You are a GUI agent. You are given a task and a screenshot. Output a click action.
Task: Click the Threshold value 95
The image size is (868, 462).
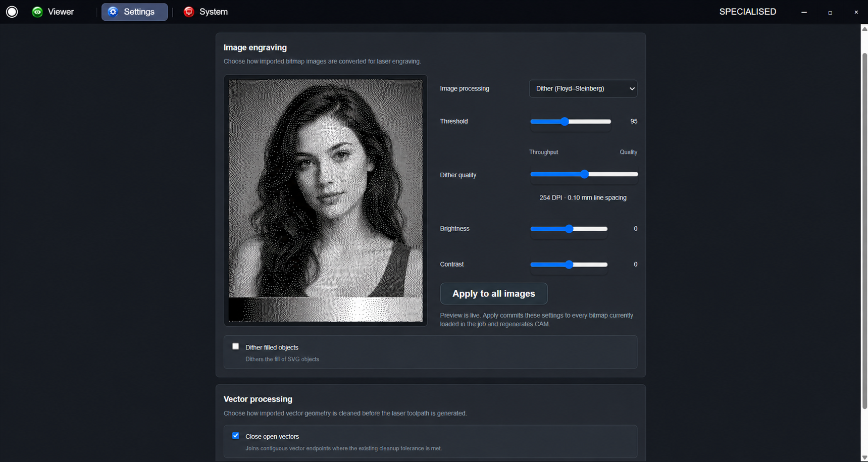pyautogui.click(x=634, y=122)
